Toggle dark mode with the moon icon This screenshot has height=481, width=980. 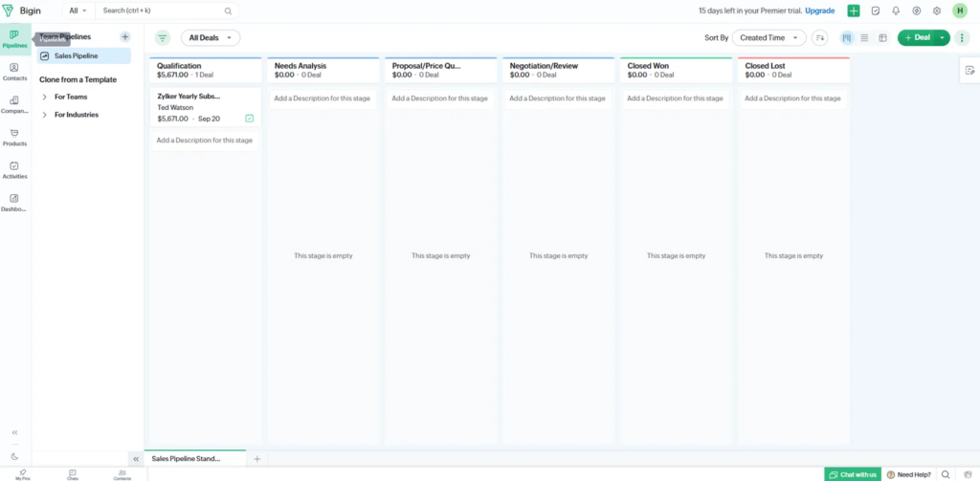pos(14,456)
